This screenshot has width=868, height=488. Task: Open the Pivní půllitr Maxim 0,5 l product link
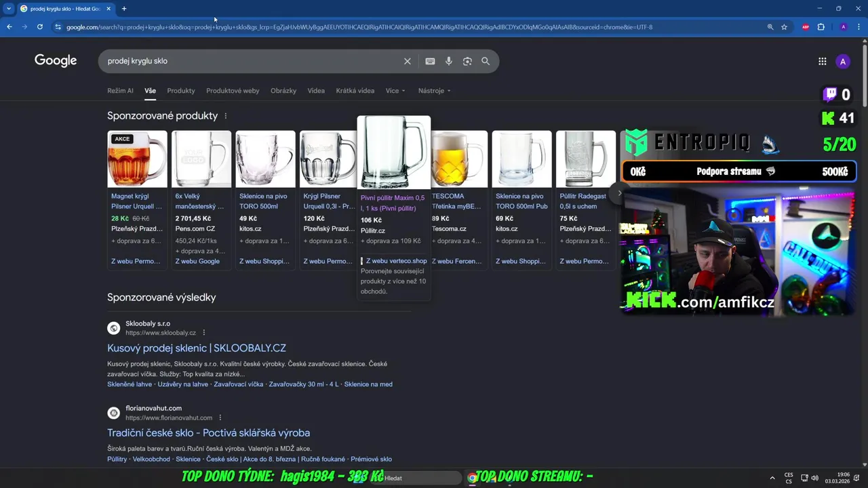point(393,203)
